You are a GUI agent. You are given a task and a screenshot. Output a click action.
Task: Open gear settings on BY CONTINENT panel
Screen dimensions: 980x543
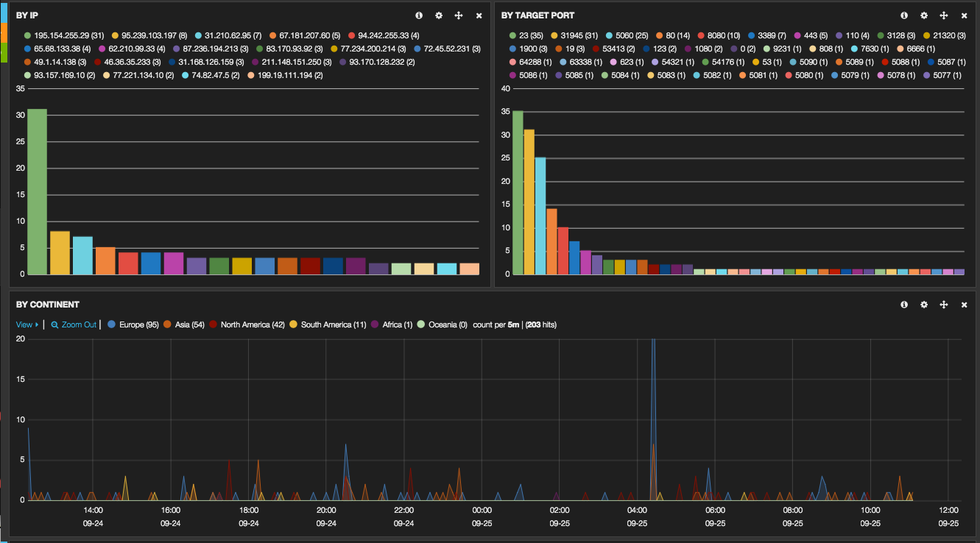coord(924,305)
